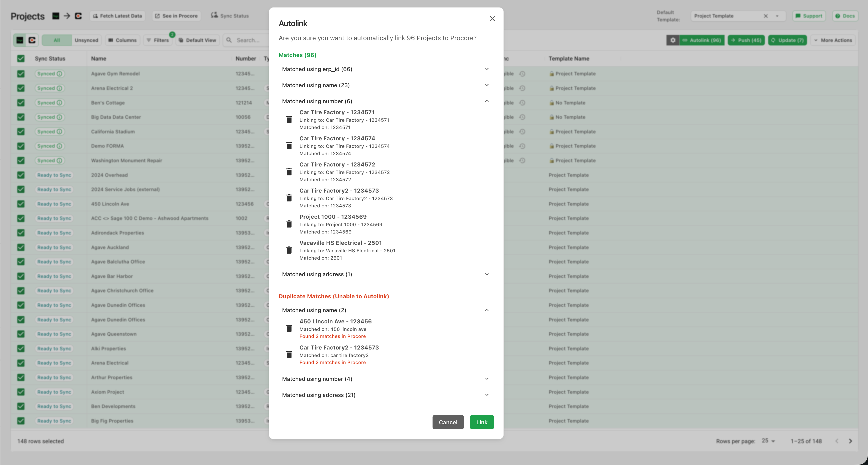The height and width of the screenshot is (465, 868).
Task: Uncheck the Arena Electrical 2 row
Action: 21,88
